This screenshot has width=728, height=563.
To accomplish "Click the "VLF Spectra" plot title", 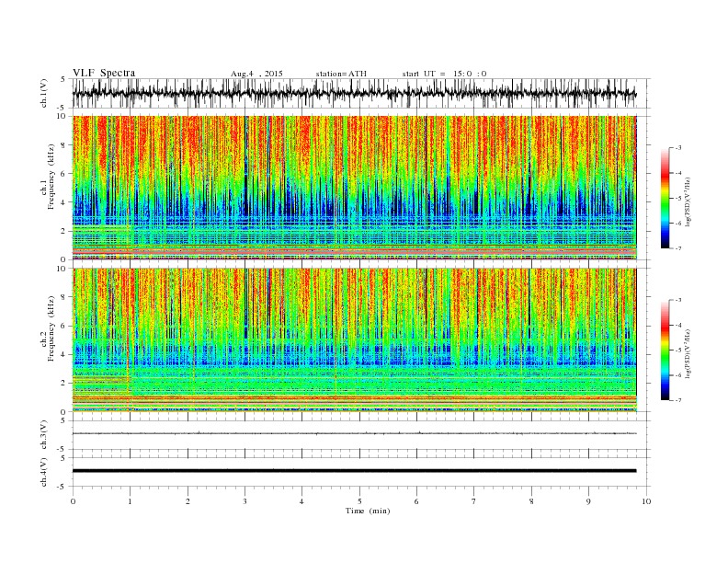I will click(104, 73).
